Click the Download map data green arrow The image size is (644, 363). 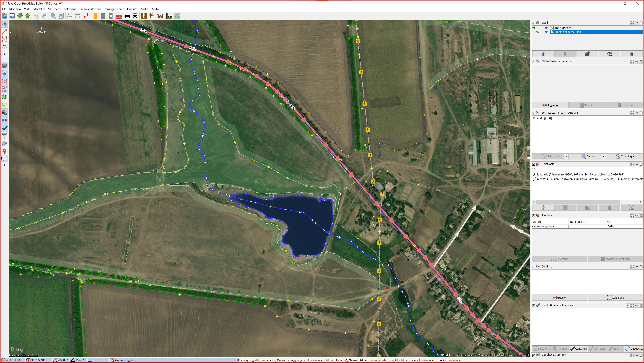pos(20,16)
